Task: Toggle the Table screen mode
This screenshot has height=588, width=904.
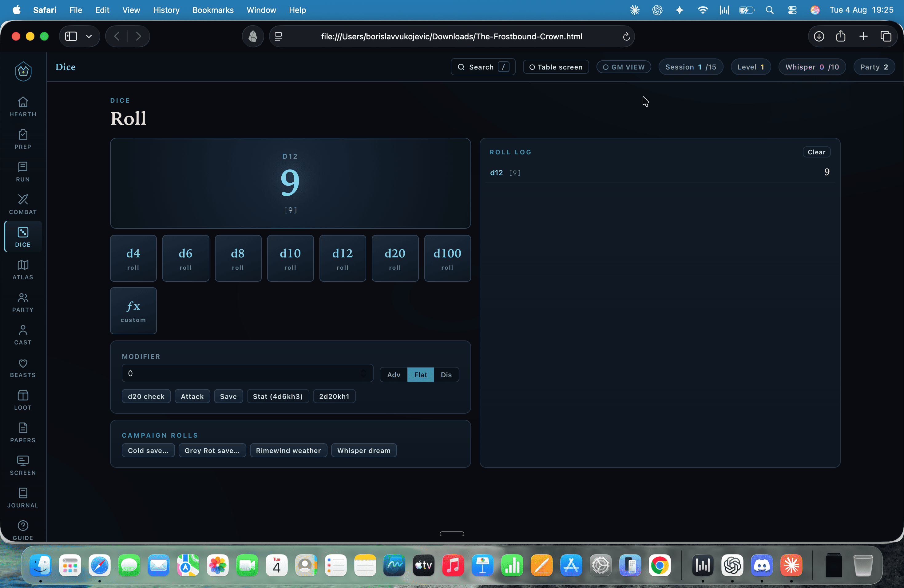Action: tap(556, 67)
